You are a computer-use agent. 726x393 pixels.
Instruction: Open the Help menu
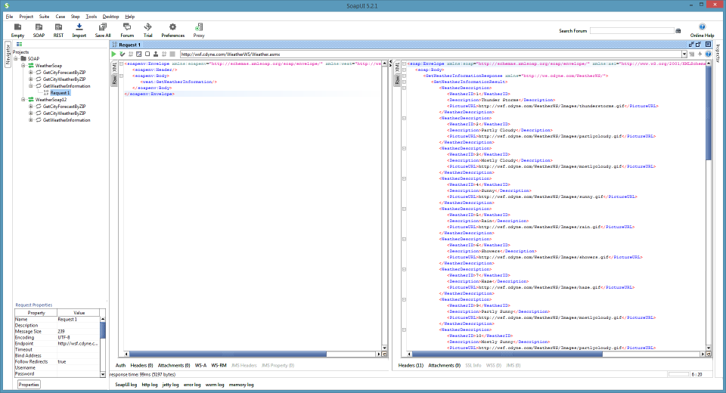(x=130, y=17)
